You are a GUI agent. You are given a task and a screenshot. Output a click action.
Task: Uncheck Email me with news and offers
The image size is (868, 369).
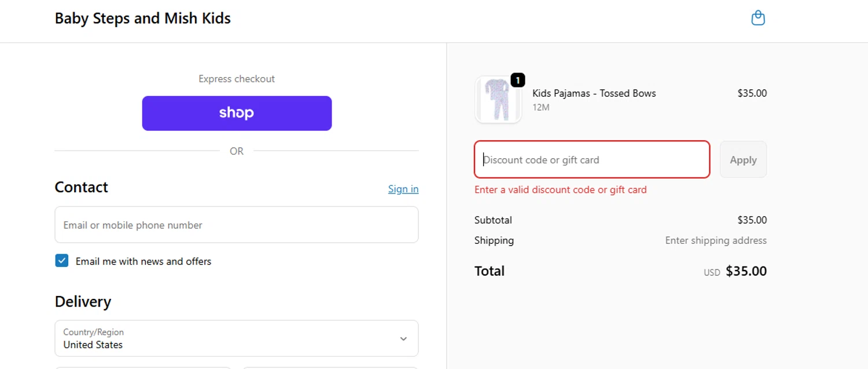click(62, 261)
